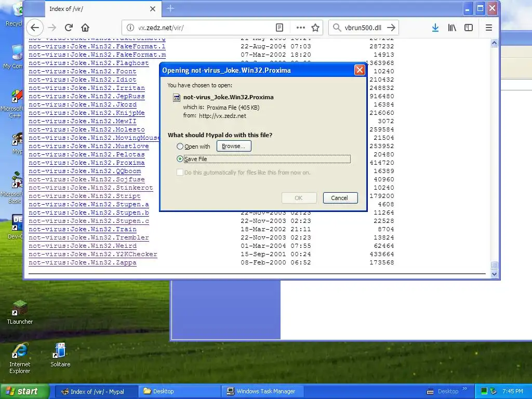Submit search with the go arrow
This screenshot has width=532, height=399.
point(391,28)
